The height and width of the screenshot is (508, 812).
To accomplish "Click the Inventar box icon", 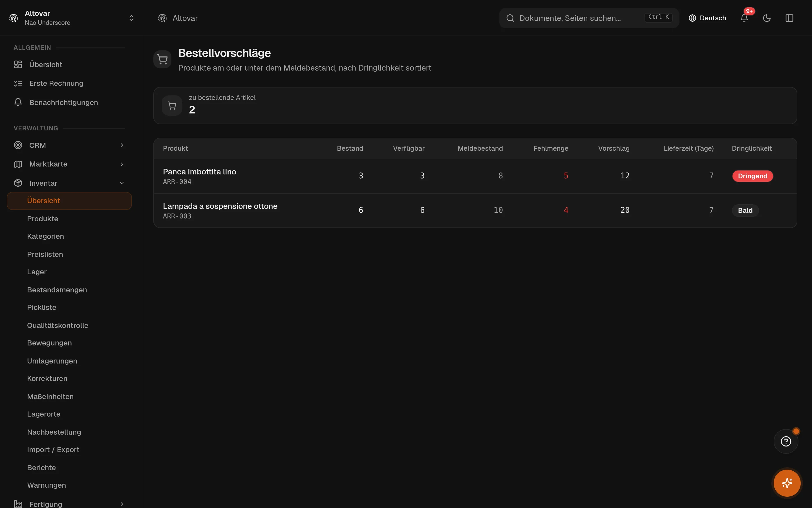I will click(18, 183).
